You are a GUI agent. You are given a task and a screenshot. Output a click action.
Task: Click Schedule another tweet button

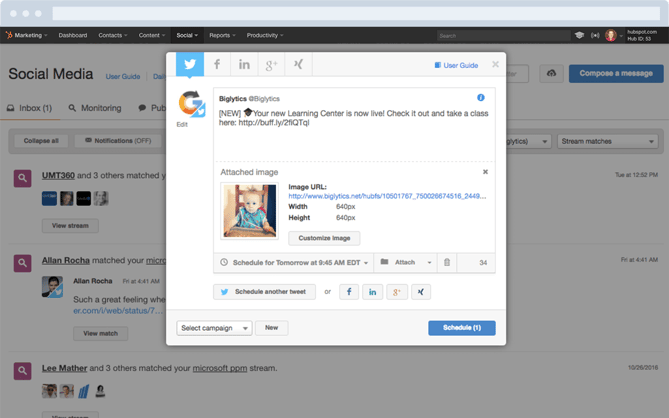[x=265, y=292]
